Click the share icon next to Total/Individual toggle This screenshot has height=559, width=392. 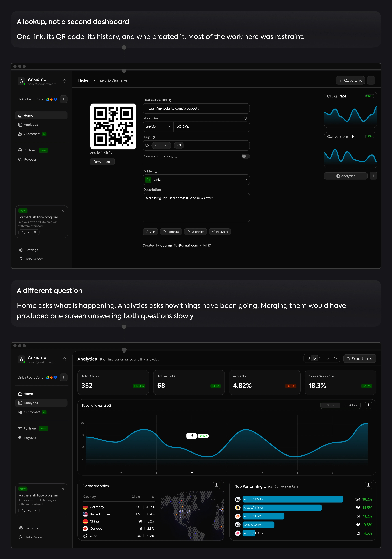point(368,405)
